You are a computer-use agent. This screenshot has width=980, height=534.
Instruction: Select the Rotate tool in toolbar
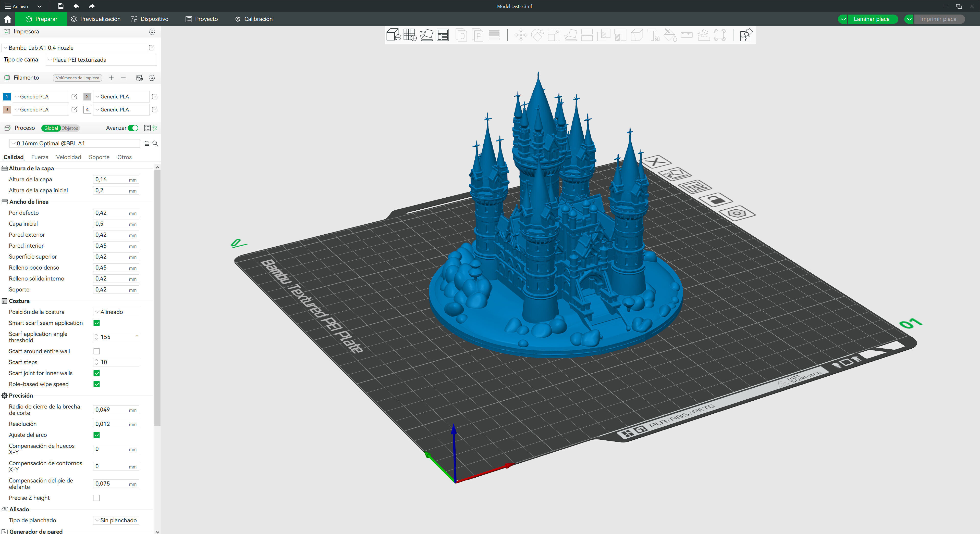click(x=537, y=35)
